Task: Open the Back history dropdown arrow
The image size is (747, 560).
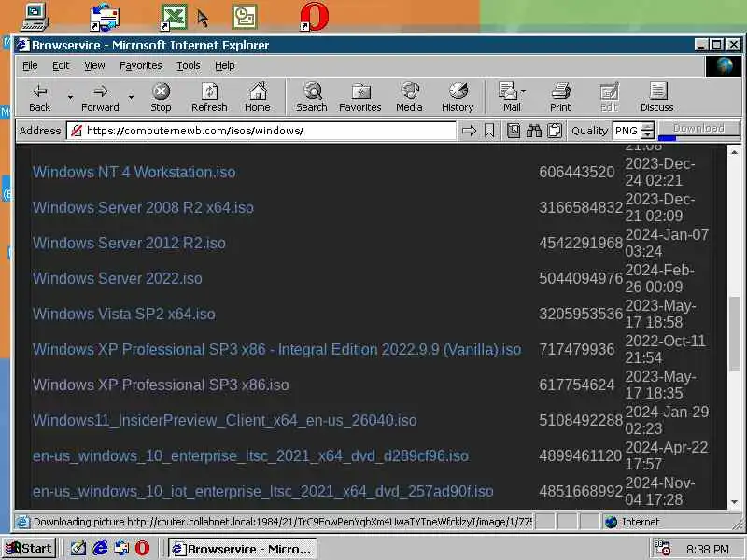Action: (x=70, y=98)
